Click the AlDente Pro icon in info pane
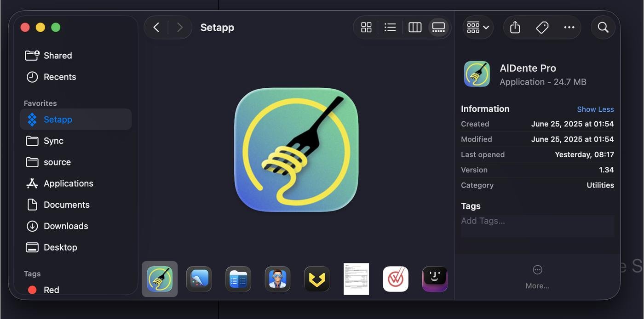644x319 pixels. pyautogui.click(x=477, y=74)
